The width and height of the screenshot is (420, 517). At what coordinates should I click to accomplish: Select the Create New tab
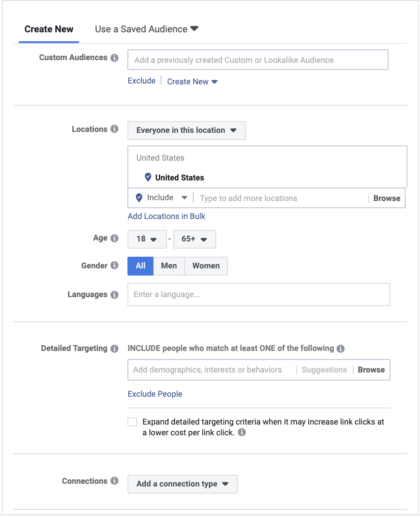pyautogui.click(x=49, y=29)
